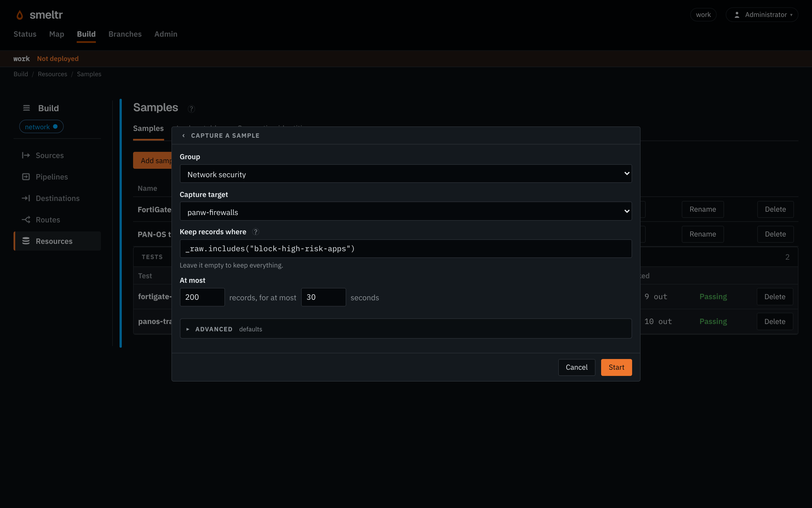
Task: Click the Add sample button
Action: pyautogui.click(x=153, y=161)
